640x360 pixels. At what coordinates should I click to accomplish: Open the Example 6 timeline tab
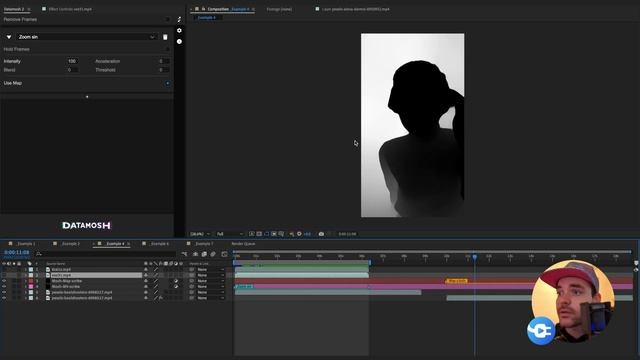point(159,244)
